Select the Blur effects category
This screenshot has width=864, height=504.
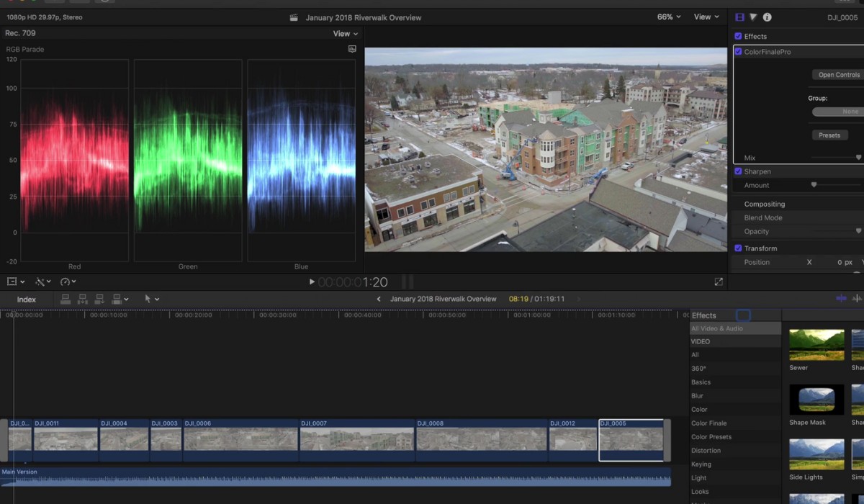pyautogui.click(x=697, y=396)
